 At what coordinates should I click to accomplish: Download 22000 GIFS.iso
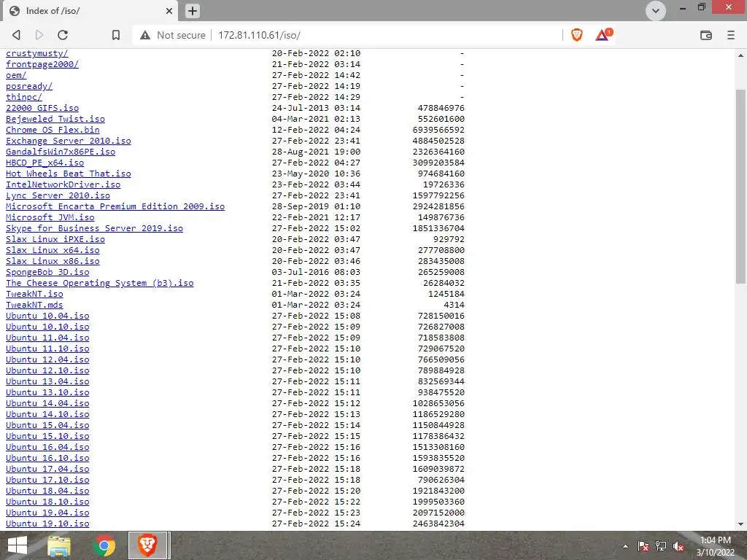click(x=42, y=108)
